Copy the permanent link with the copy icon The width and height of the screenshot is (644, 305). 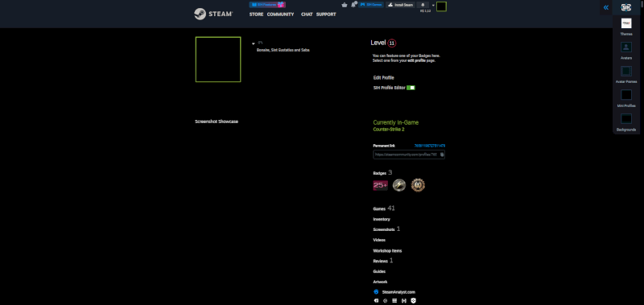tap(442, 155)
